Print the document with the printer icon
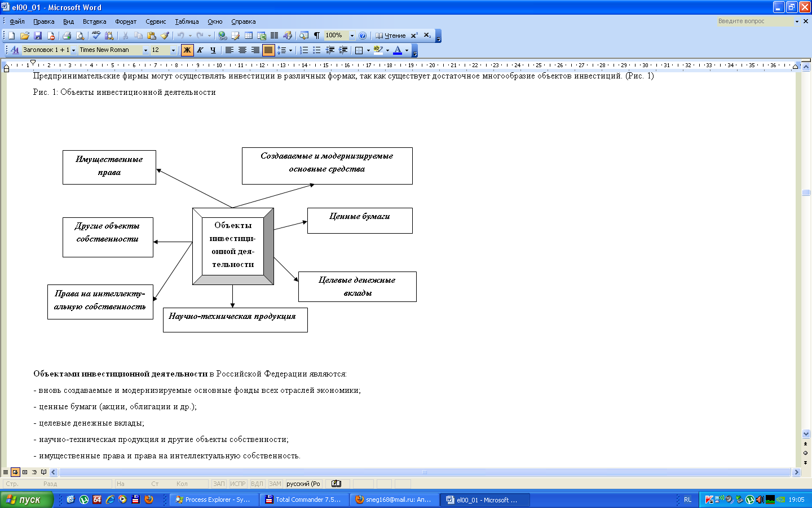812x508 pixels. click(67, 36)
